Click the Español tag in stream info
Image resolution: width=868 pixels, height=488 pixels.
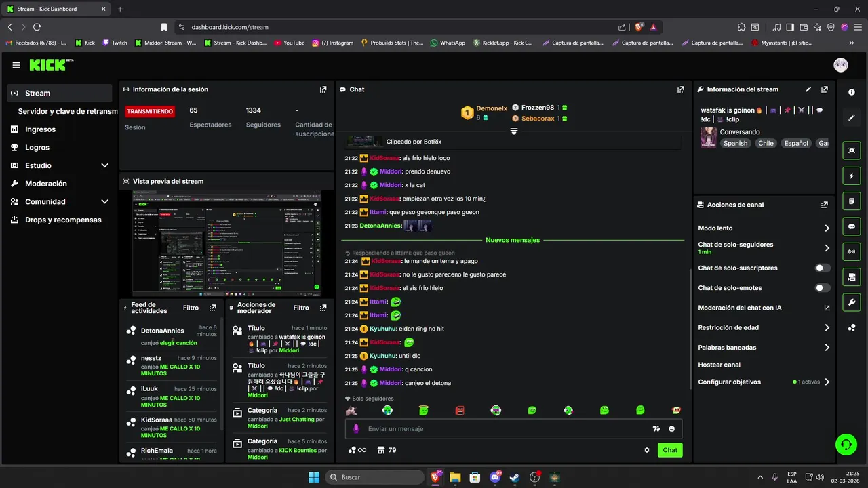(796, 143)
